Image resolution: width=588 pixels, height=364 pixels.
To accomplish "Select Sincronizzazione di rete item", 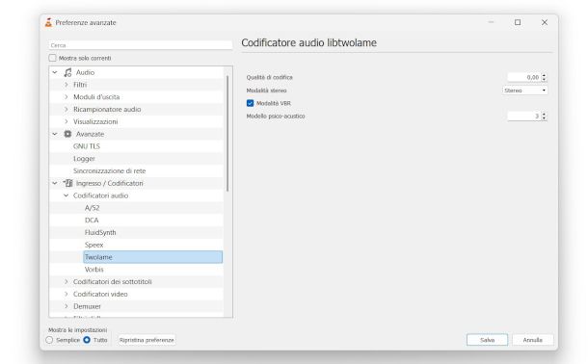I will pyautogui.click(x=110, y=170).
